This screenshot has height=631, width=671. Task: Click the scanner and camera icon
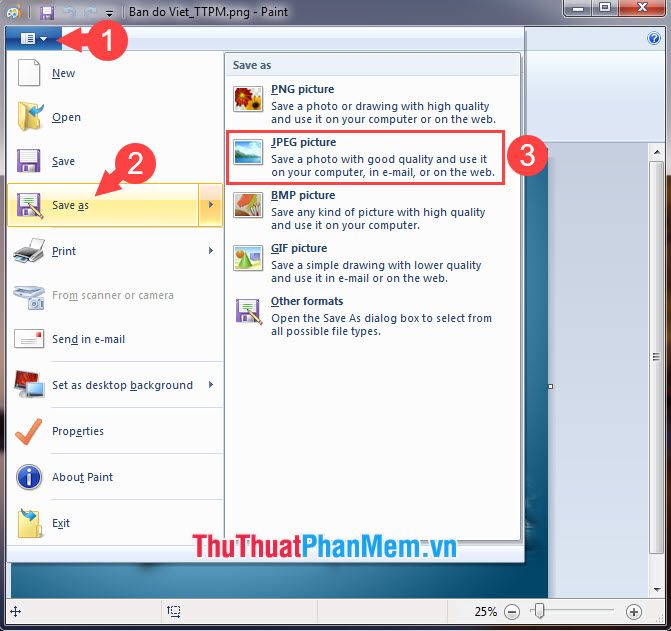29,297
